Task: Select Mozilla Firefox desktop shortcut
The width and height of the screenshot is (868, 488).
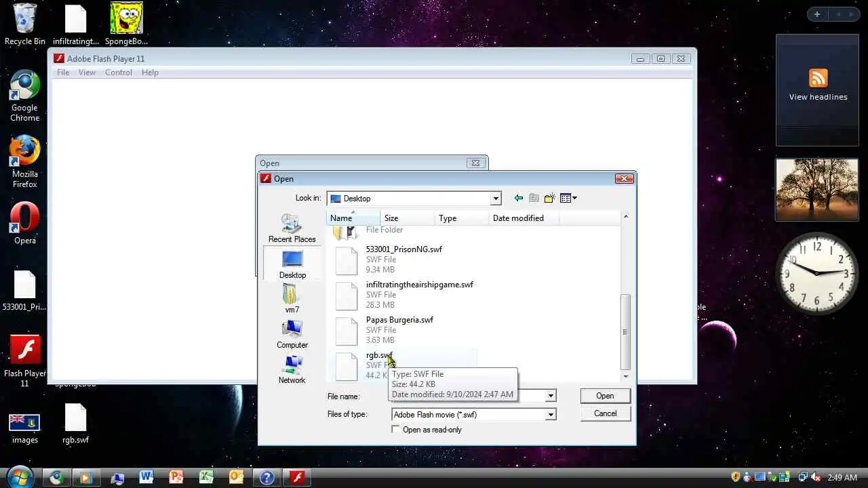Action: [24, 162]
